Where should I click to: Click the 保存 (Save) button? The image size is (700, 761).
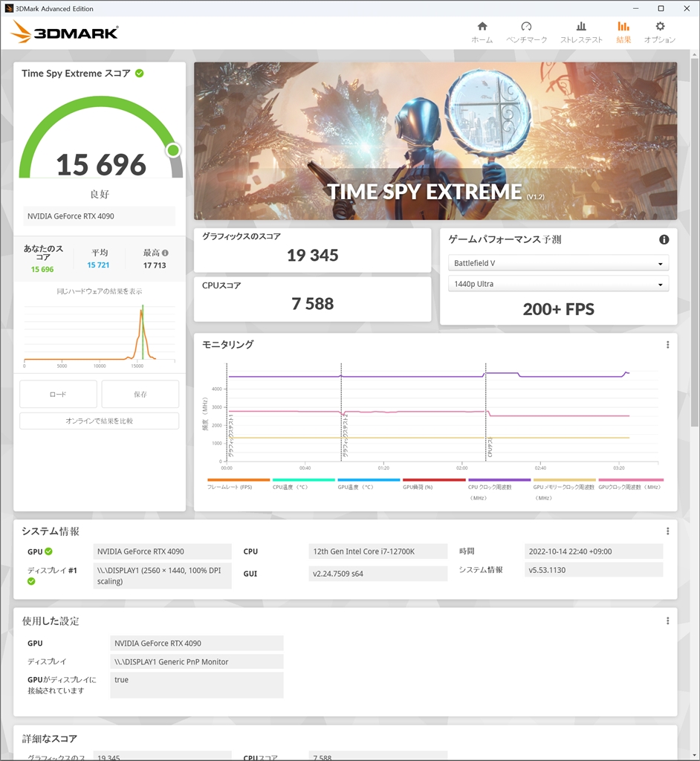140,394
